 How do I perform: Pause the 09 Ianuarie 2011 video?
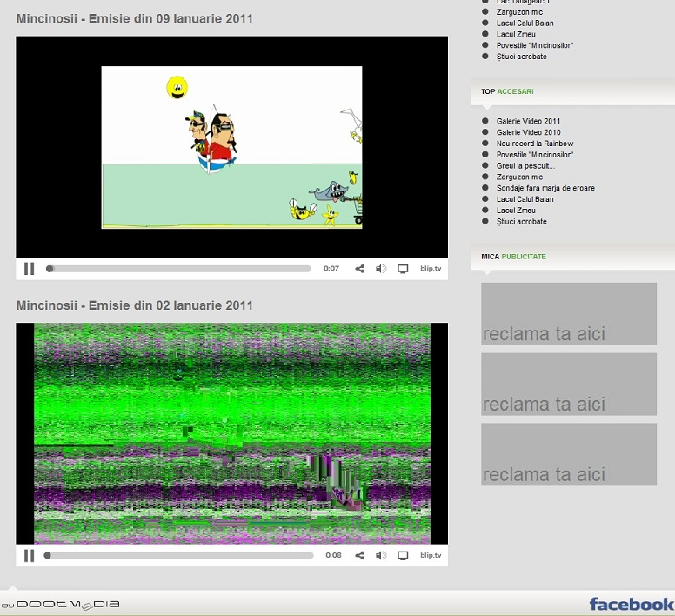[x=30, y=269]
